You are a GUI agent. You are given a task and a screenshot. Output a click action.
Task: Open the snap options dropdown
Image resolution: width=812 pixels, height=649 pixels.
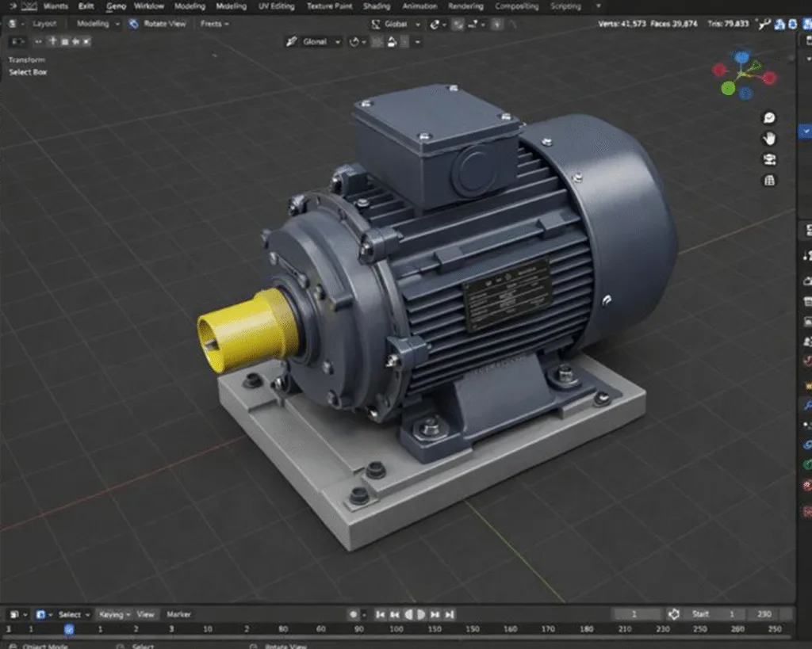coord(477,24)
